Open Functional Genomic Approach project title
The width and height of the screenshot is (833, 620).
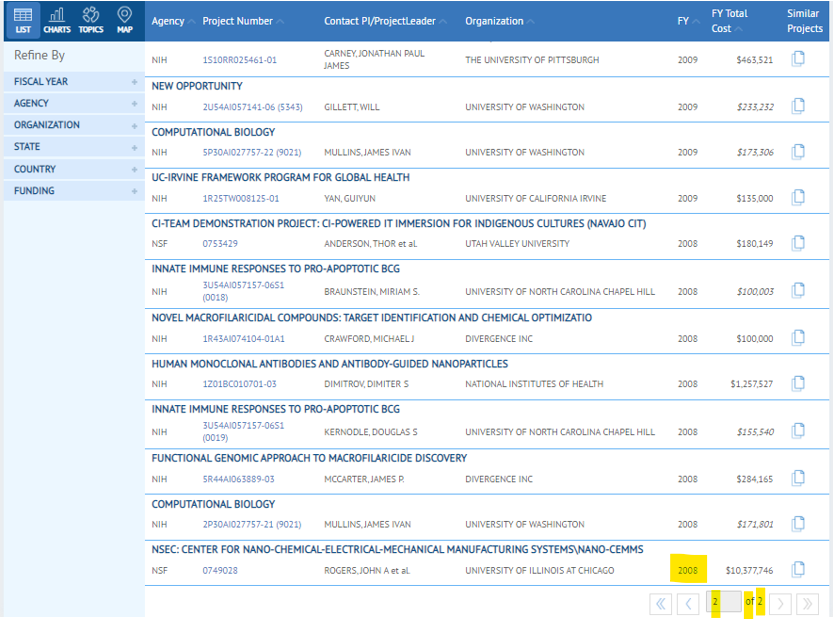[309, 458]
